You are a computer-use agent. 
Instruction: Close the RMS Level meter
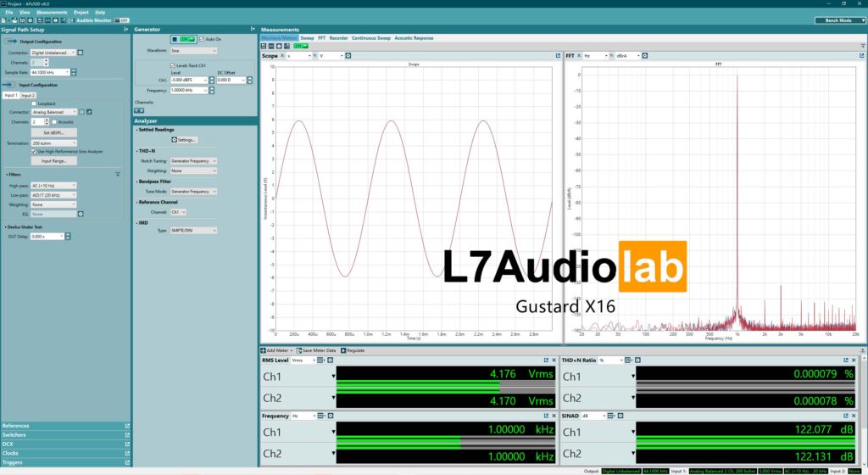coord(554,360)
